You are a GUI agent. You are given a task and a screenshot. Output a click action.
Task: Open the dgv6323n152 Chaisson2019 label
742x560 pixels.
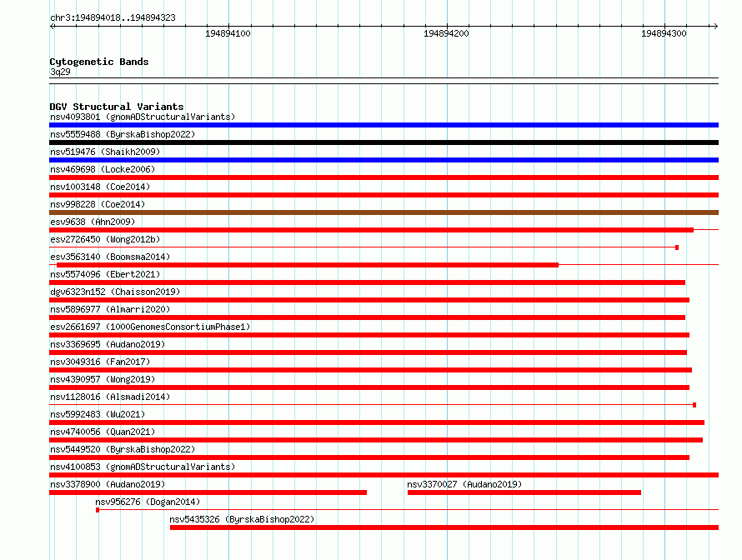pos(115,292)
